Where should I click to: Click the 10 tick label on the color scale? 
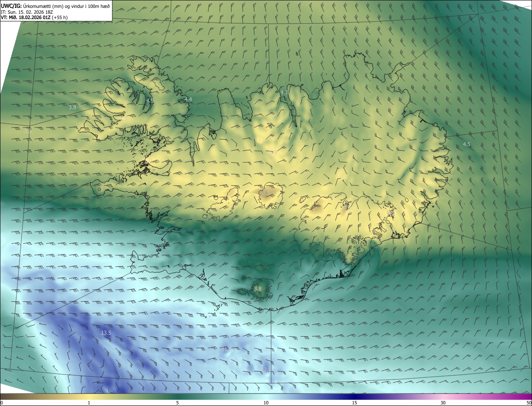266,403
